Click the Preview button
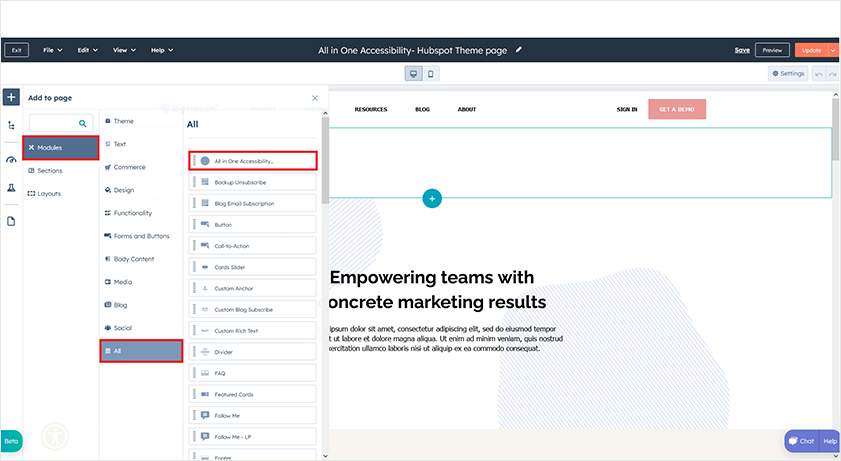 (772, 50)
